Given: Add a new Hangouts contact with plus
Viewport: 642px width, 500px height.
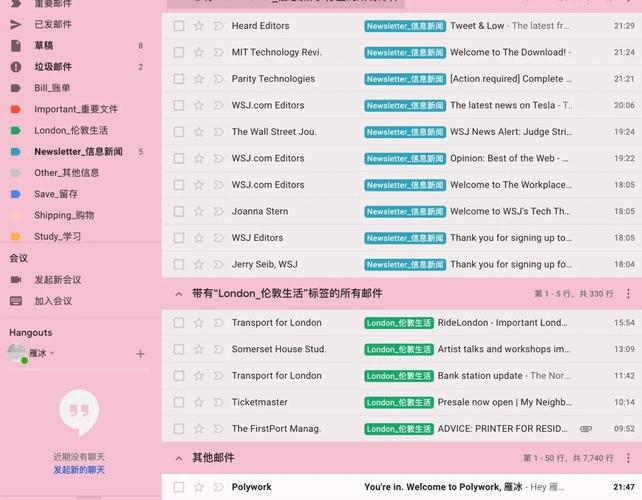Looking at the screenshot, I should [x=140, y=354].
